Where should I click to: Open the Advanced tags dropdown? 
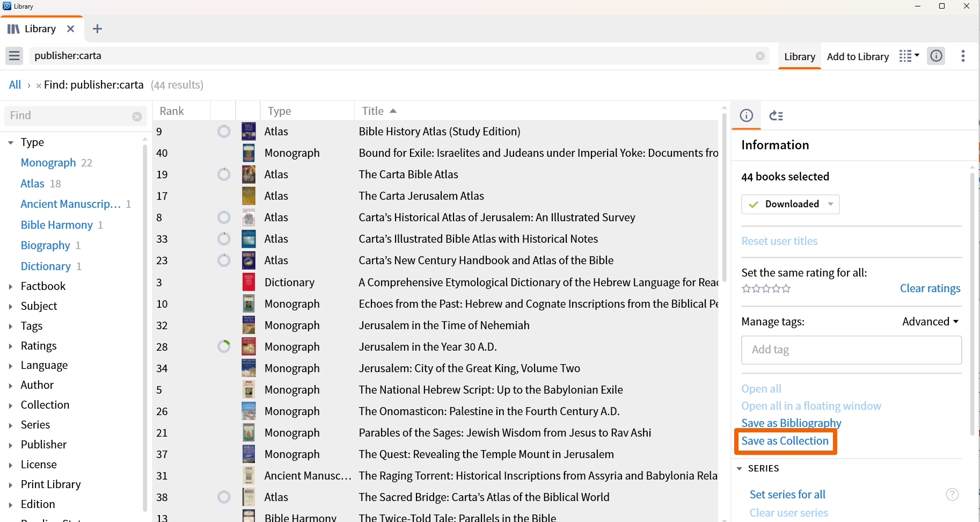930,322
